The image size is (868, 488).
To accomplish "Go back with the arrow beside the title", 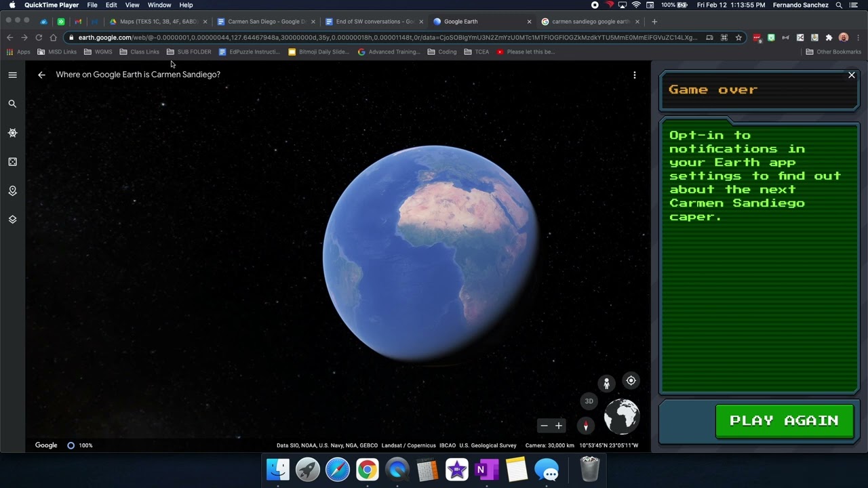I will (41, 75).
